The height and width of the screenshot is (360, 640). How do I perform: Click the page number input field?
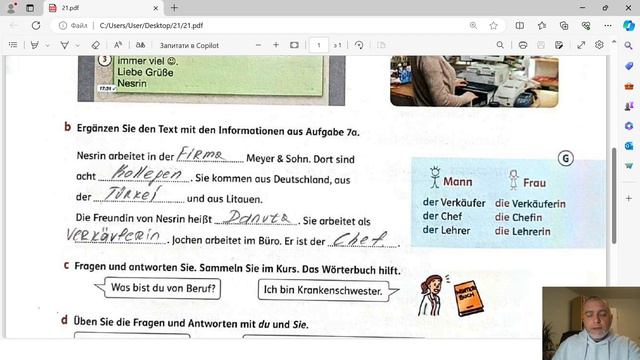tap(319, 45)
